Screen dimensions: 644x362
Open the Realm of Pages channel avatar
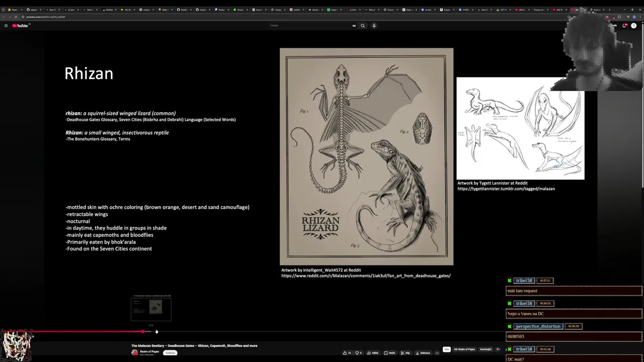coord(134,352)
